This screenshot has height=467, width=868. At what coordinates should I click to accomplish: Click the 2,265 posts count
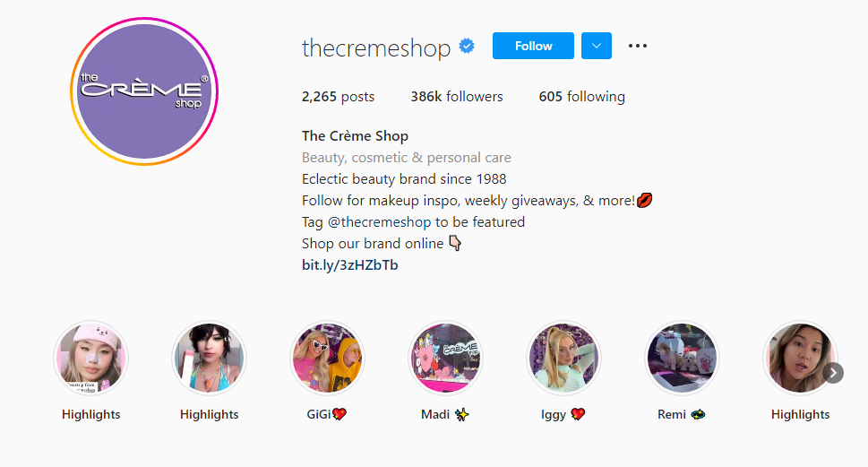point(338,97)
